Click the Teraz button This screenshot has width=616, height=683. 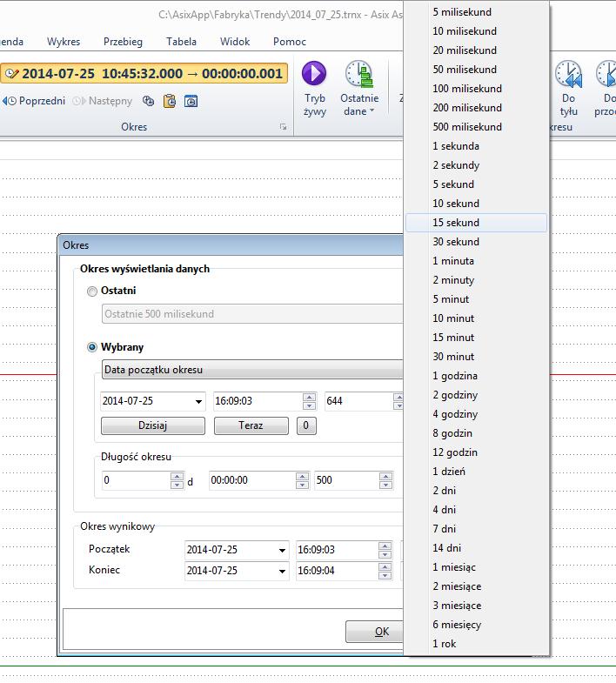pos(251,425)
